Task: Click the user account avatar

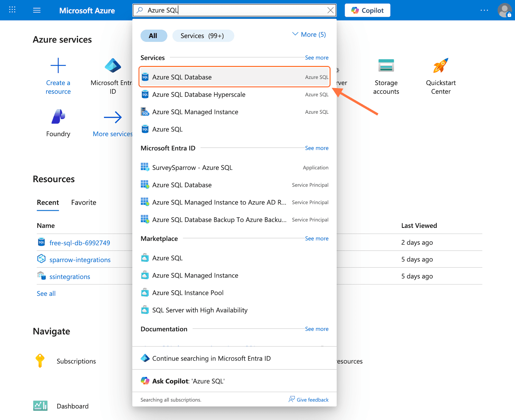Action: (x=504, y=10)
